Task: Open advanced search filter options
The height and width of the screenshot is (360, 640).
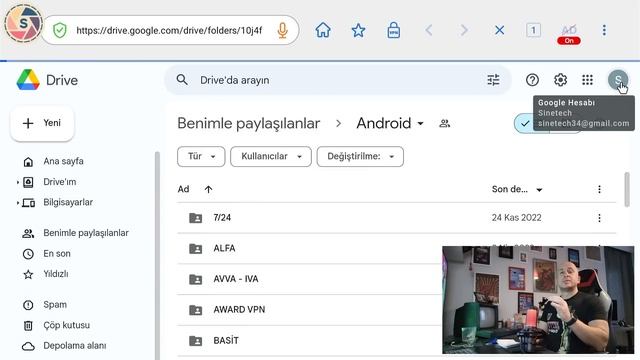Action: (x=493, y=80)
